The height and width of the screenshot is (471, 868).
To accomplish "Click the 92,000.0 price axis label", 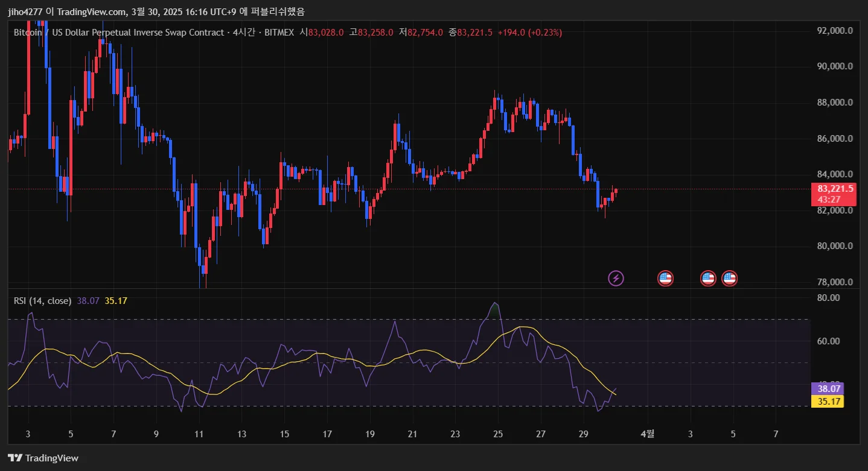I will (835, 31).
